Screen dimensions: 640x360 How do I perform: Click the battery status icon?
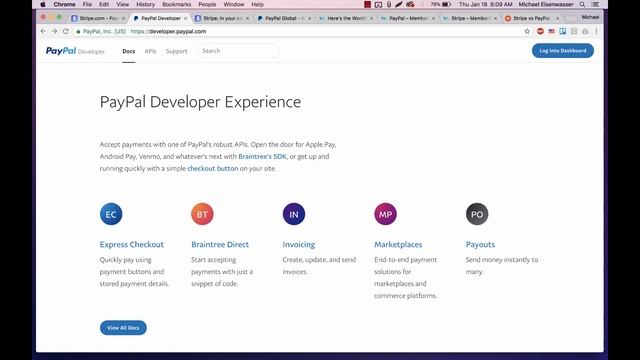446,4
